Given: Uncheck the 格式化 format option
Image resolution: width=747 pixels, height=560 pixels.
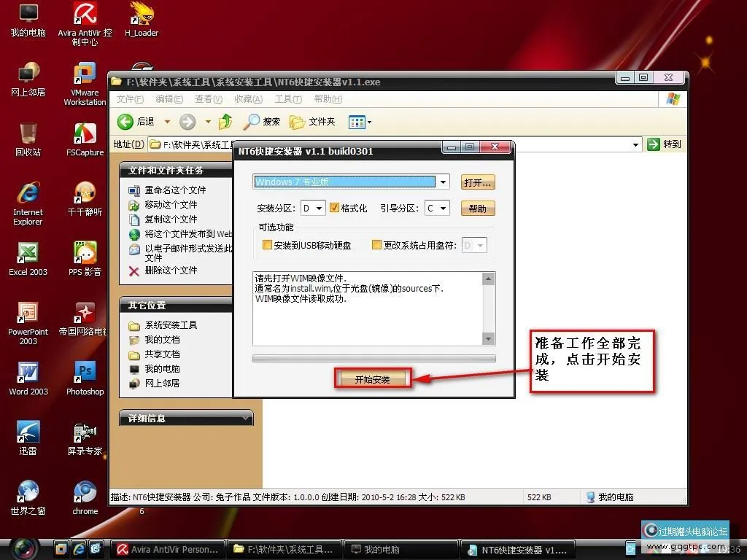Looking at the screenshot, I should (x=336, y=207).
